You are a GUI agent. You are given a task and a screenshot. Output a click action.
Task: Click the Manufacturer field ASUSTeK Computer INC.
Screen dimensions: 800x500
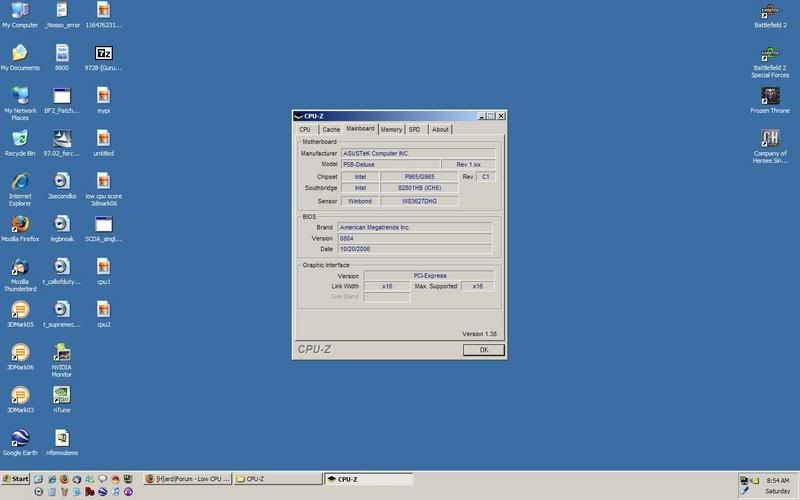[418, 153]
